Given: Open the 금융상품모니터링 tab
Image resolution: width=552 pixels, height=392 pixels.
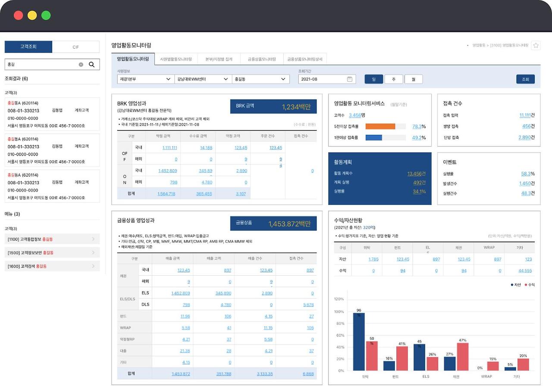Looking at the screenshot, I should point(262,59).
